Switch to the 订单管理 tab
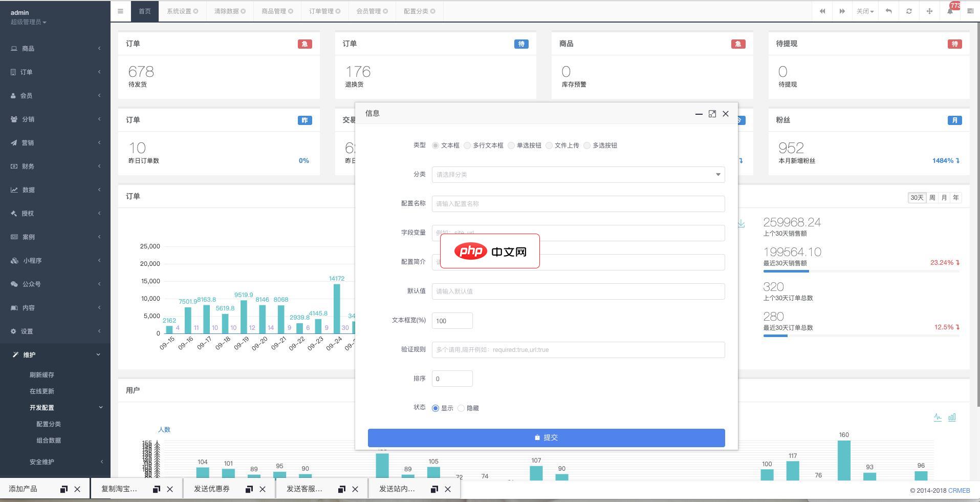 (321, 10)
